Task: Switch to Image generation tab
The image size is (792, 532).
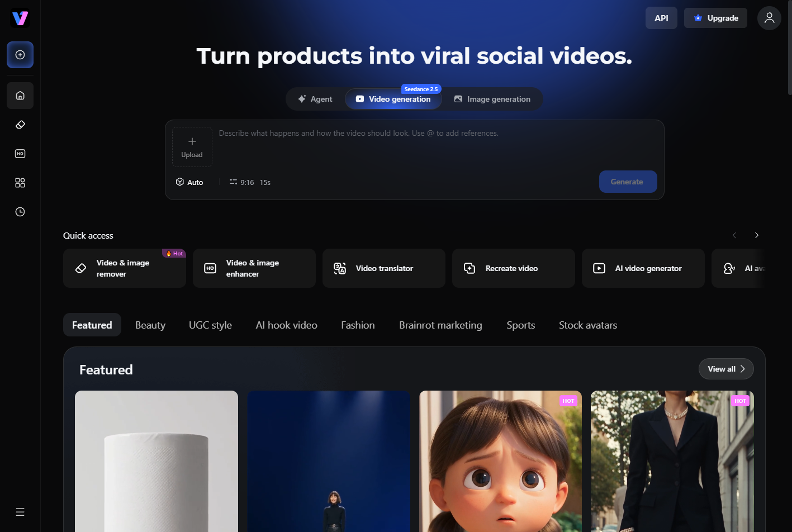Action: (492, 99)
